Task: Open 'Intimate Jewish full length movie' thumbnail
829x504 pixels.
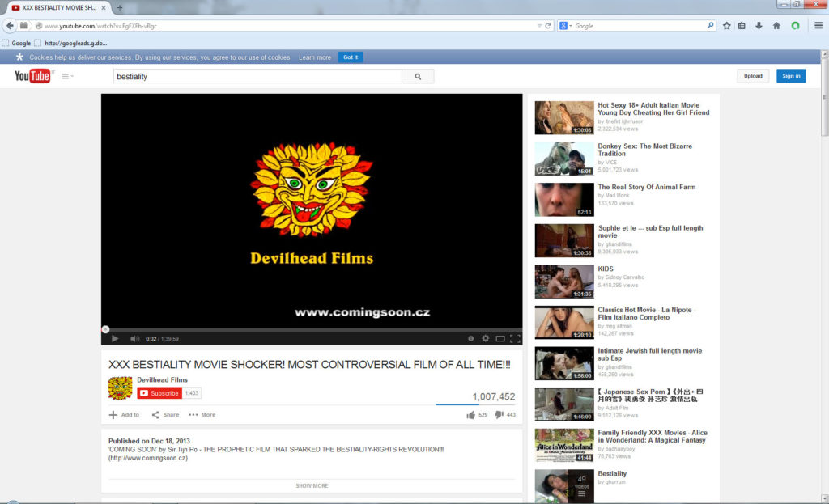Action: pyautogui.click(x=564, y=363)
